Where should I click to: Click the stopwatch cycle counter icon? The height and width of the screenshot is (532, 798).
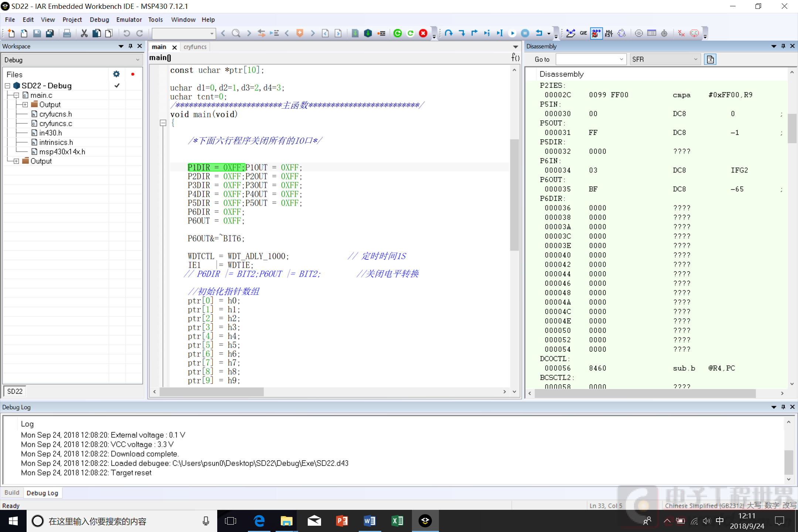coord(664,33)
